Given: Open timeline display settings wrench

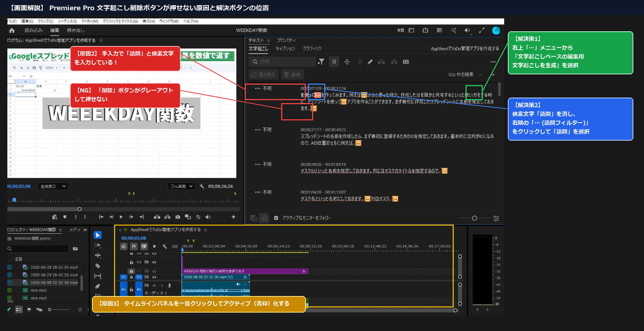Looking at the screenshot, I should pyautogui.click(x=164, y=246).
